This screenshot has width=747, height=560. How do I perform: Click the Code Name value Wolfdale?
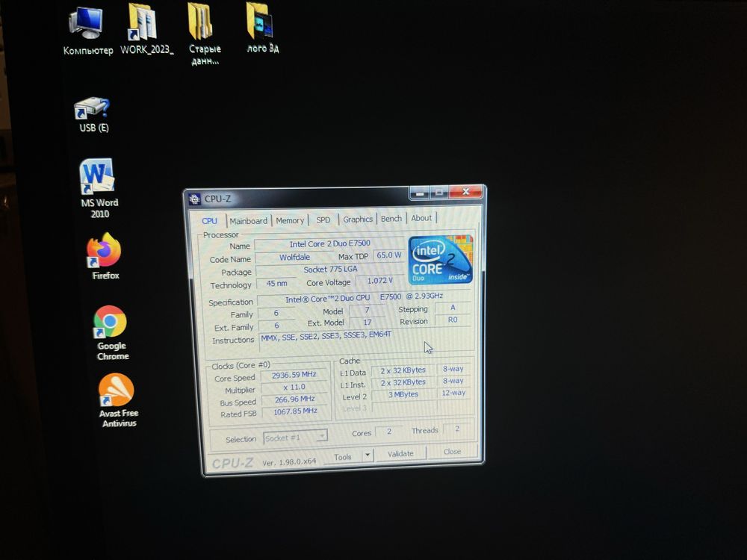[x=294, y=257]
